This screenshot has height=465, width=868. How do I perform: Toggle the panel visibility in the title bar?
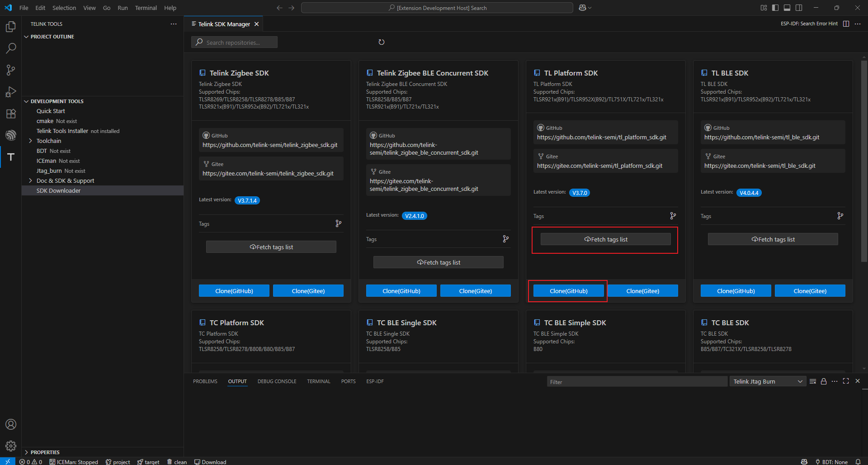point(787,8)
